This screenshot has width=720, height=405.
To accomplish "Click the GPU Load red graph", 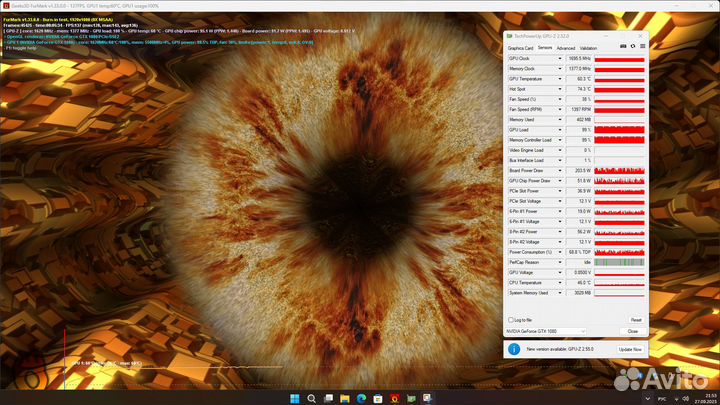I will [619, 130].
